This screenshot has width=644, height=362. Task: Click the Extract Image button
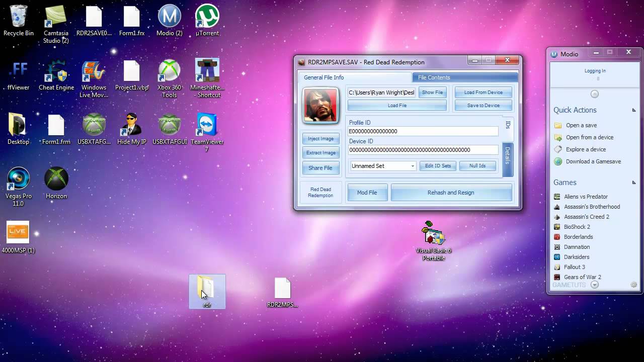320,153
